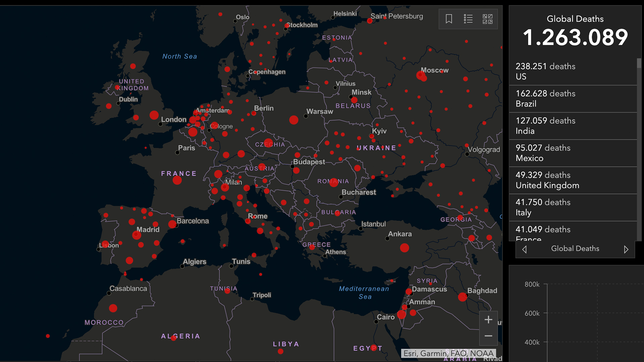Zoom out with the minus button
The height and width of the screenshot is (362, 644).
488,336
